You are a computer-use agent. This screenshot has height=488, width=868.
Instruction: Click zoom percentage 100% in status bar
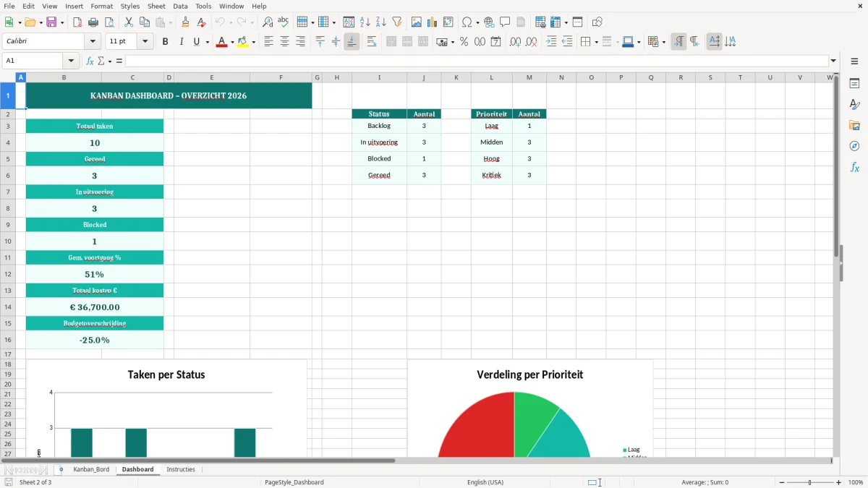[x=856, y=482]
